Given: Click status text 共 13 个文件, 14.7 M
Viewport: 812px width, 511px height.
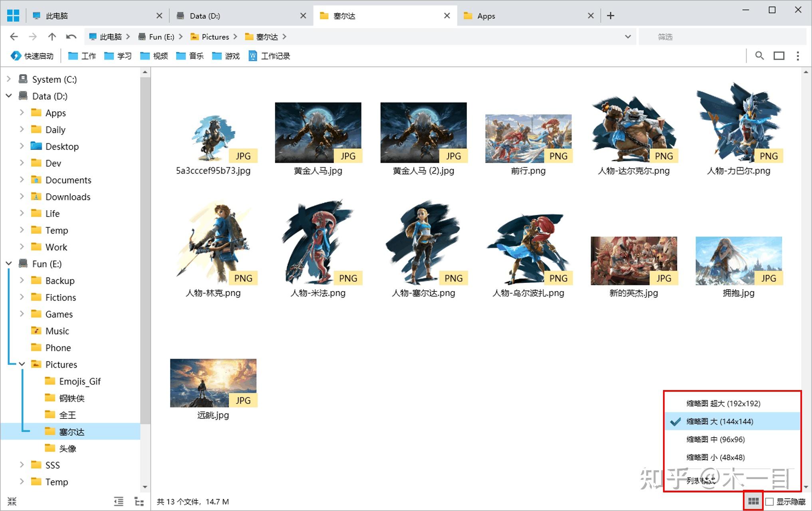Looking at the screenshot, I should [193, 501].
